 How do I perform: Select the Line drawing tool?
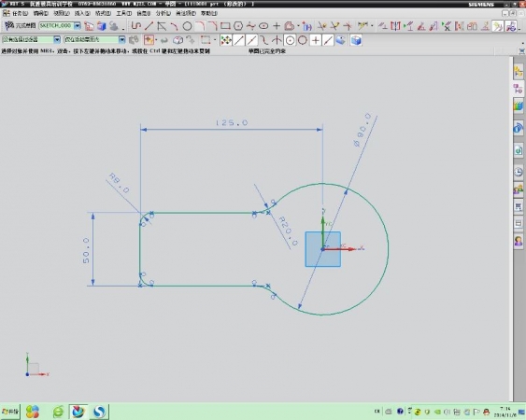(x=149, y=26)
